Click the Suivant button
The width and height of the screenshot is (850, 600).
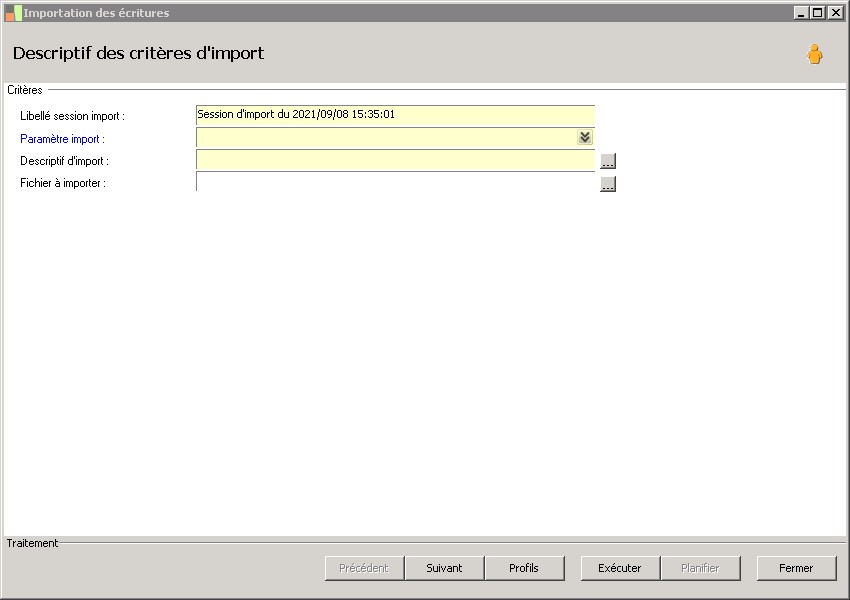pyautogui.click(x=444, y=568)
